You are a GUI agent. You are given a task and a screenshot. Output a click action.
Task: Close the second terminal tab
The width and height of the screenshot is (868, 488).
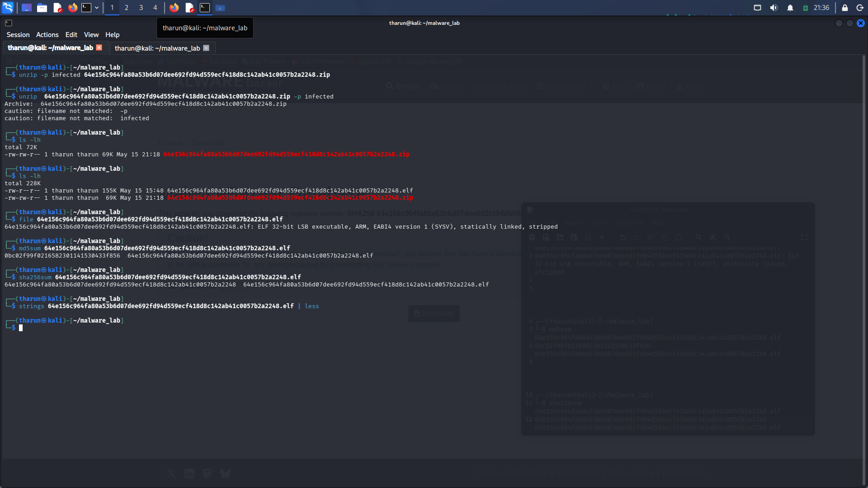206,48
